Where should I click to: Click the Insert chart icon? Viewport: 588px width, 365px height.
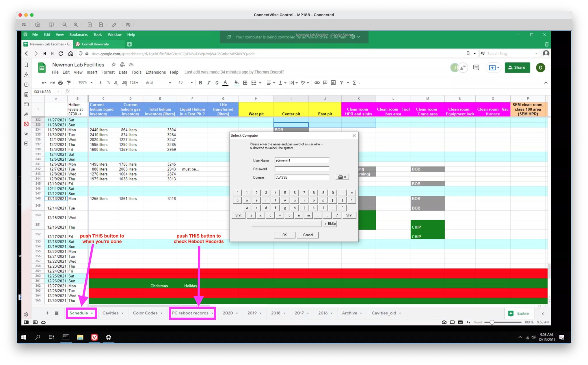tap(333, 83)
